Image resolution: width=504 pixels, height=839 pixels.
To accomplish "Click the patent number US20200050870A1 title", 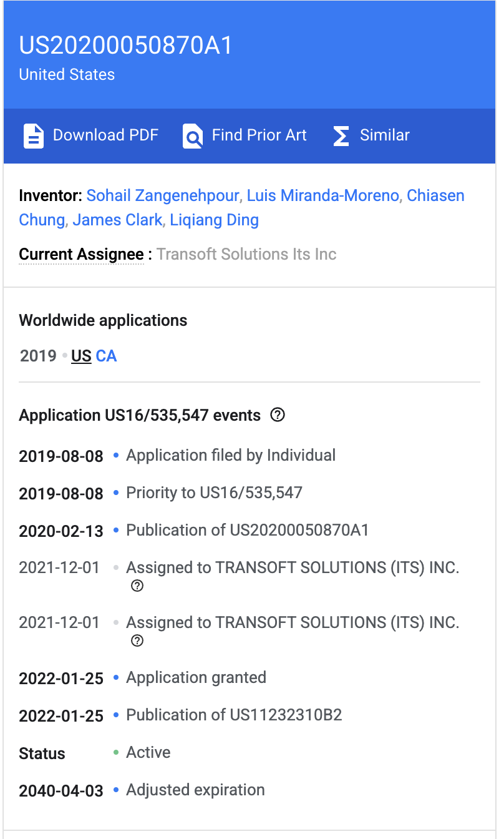I will [x=126, y=46].
